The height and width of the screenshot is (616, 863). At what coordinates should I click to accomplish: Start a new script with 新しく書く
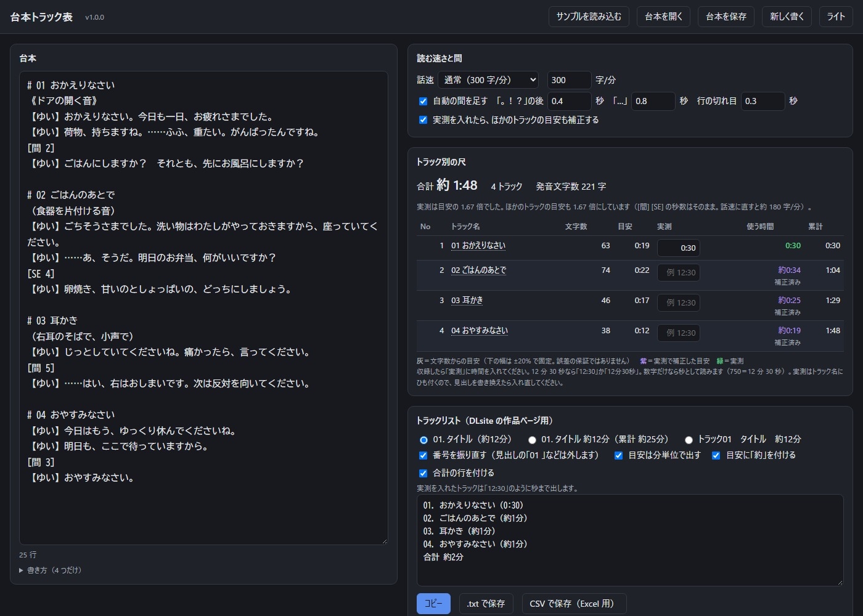[x=787, y=17]
